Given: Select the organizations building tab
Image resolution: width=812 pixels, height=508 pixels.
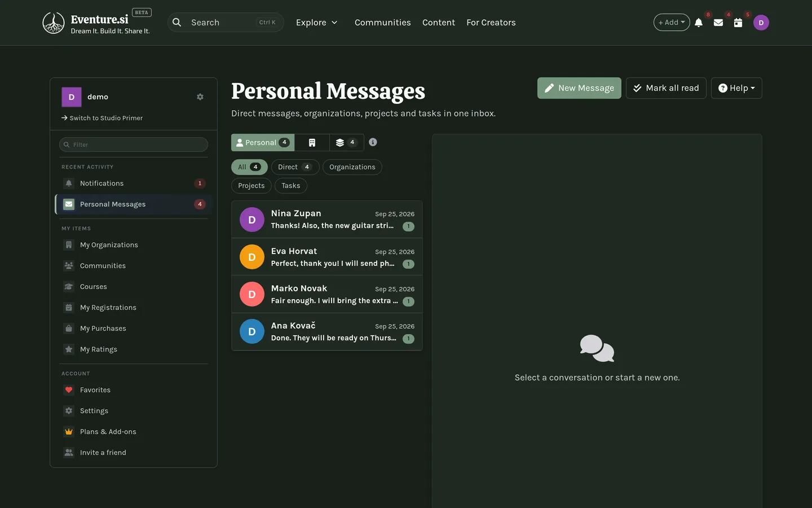Looking at the screenshot, I should coord(312,142).
